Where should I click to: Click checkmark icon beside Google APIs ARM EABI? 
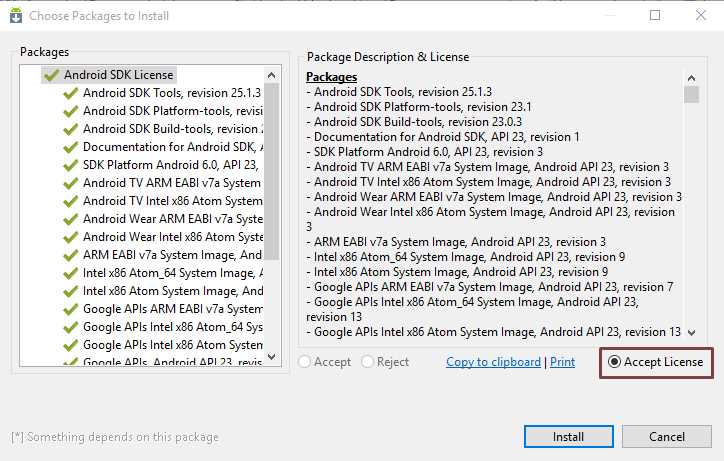point(70,309)
